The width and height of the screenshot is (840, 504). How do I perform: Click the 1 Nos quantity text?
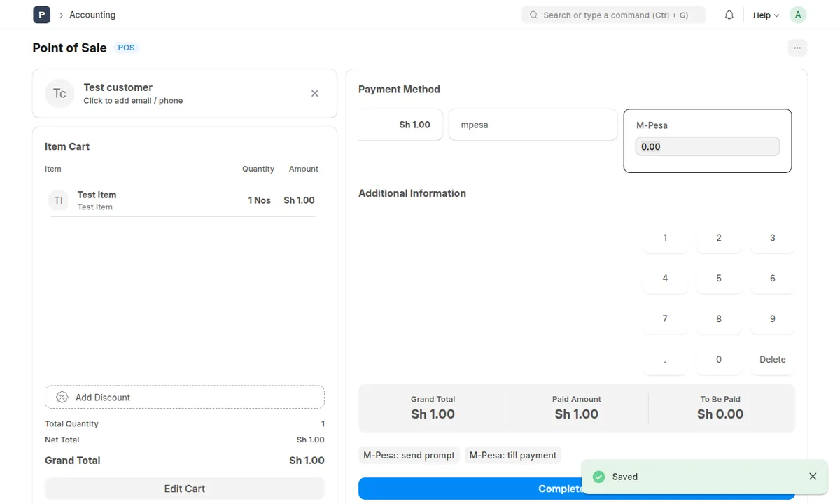click(x=259, y=200)
